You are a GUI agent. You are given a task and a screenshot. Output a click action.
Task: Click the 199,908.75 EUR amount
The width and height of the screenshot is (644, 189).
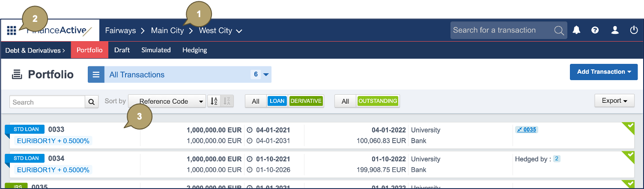click(x=381, y=170)
